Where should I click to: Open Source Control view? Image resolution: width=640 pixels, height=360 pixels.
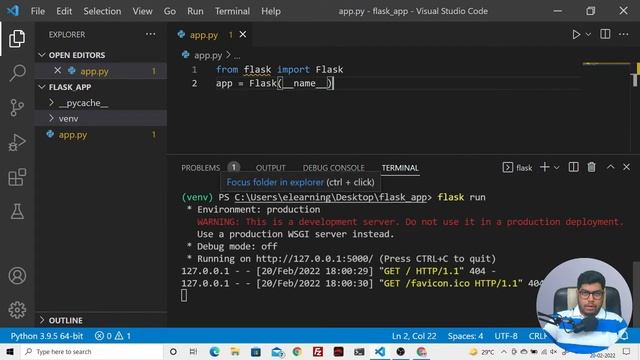(x=17, y=108)
